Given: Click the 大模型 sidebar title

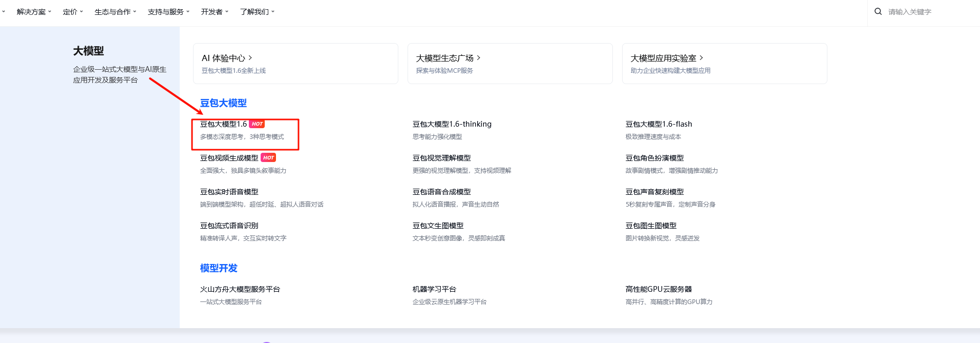Looking at the screenshot, I should [89, 51].
